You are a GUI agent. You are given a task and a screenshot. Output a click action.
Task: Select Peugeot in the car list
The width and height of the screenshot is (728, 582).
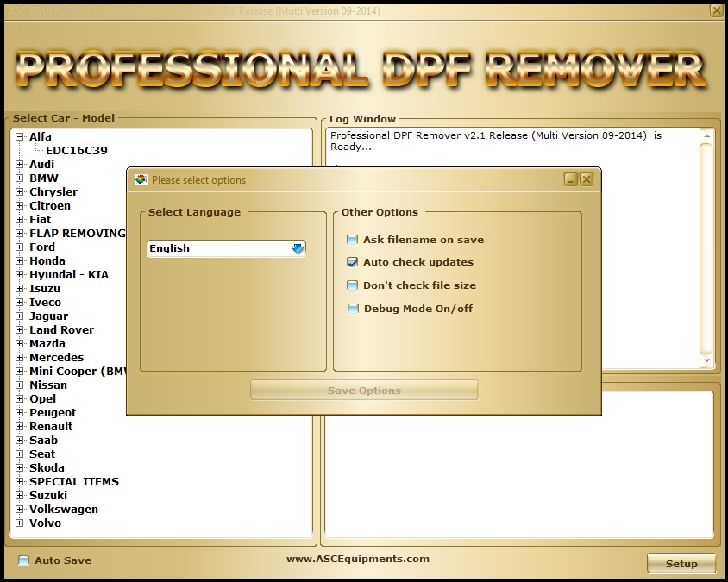53,413
